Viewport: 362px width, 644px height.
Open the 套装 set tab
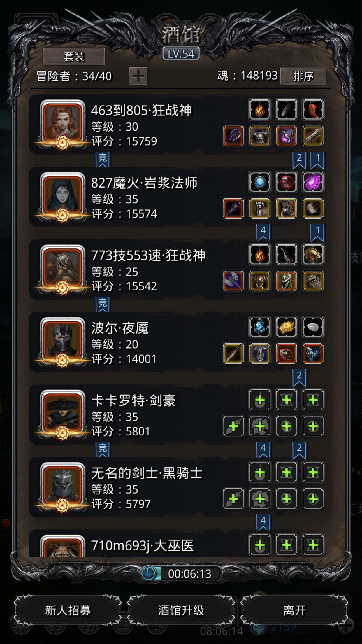(74, 56)
